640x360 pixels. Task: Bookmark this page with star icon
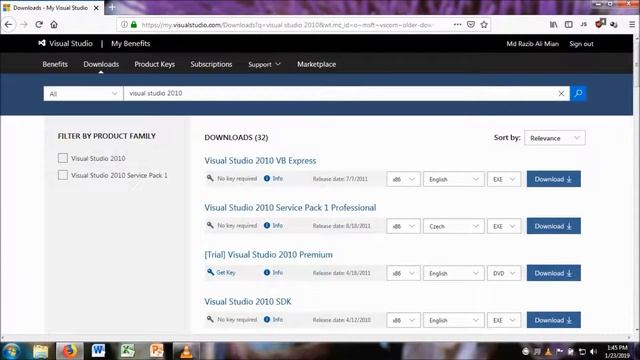[484, 24]
